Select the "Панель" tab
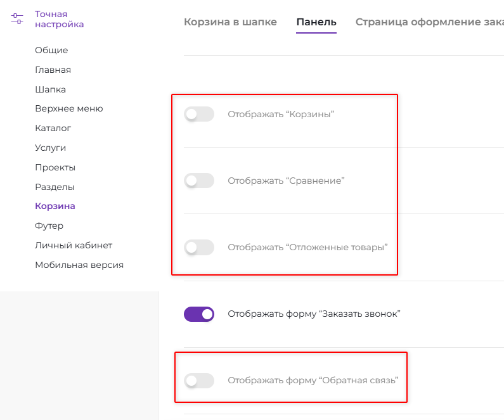The width and height of the screenshot is (504, 420). point(316,22)
